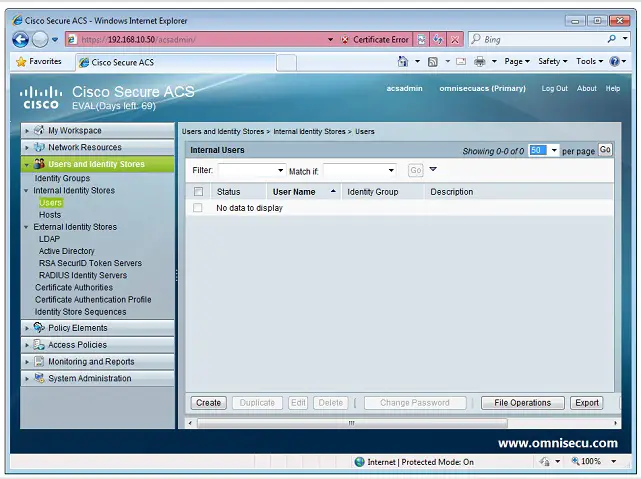
Task: Click the Refresh icon in address bar
Action: pos(438,40)
